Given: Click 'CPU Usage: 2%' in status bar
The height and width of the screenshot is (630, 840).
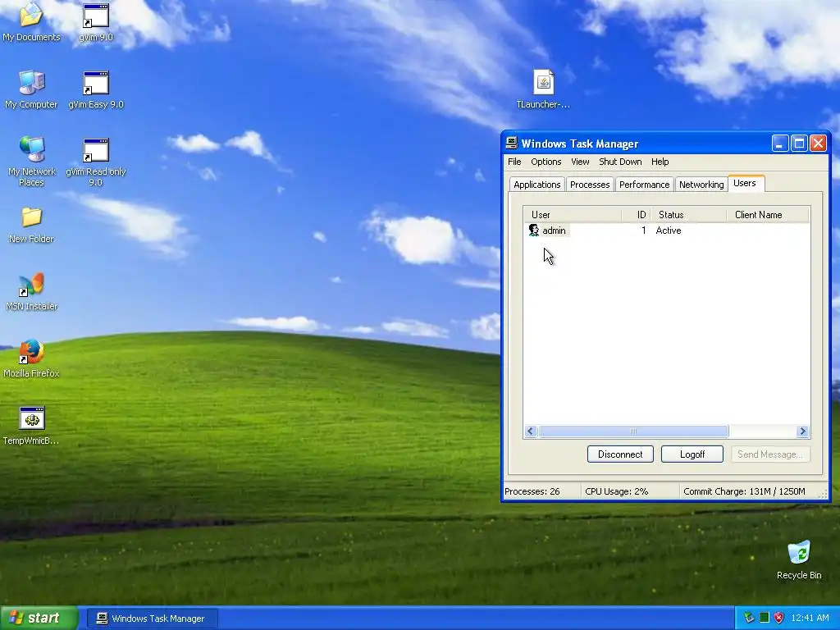Looking at the screenshot, I should click(x=616, y=491).
